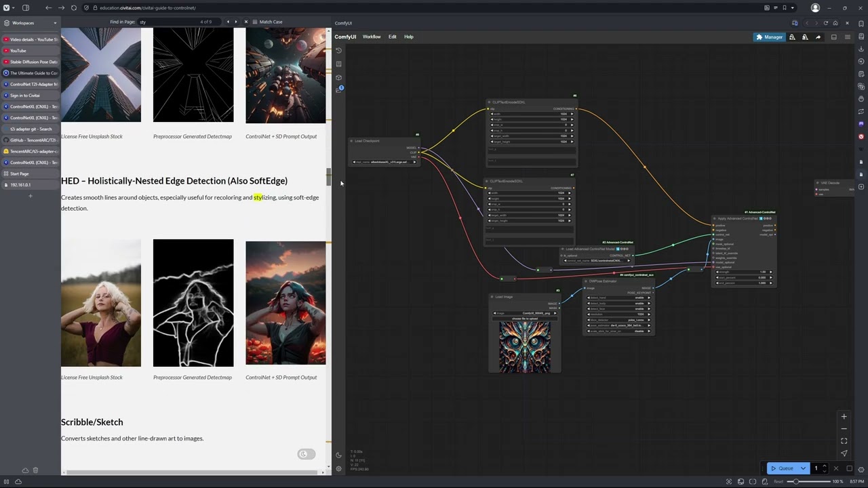Collapse the Load Image node dot
The height and width of the screenshot is (488, 868).
point(492,297)
